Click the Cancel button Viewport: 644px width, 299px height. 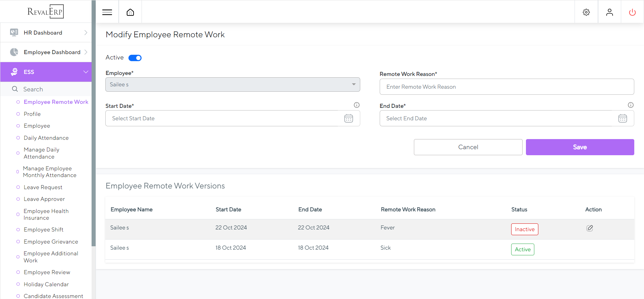tap(468, 147)
